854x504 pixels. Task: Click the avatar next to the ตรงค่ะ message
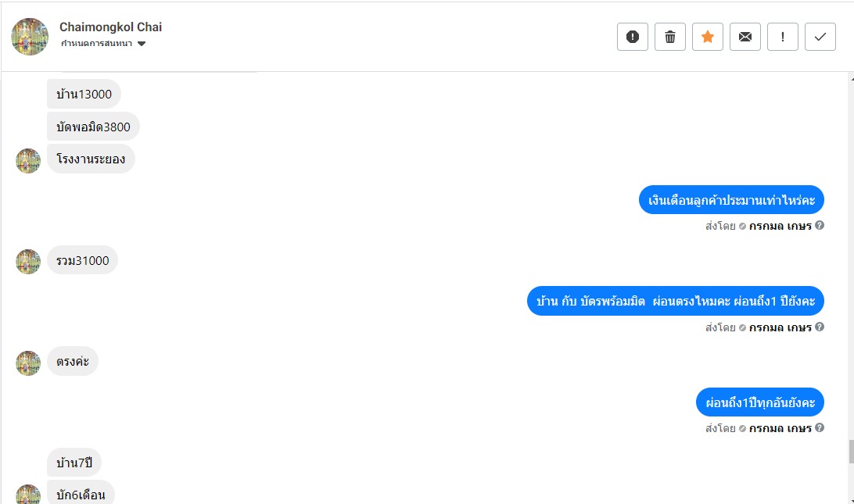(x=28, y=363)
